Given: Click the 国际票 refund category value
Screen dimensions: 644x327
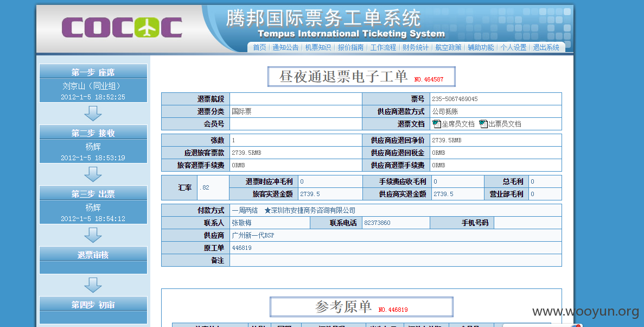Looking at the screenshot, I should click(x=241, y=111).
